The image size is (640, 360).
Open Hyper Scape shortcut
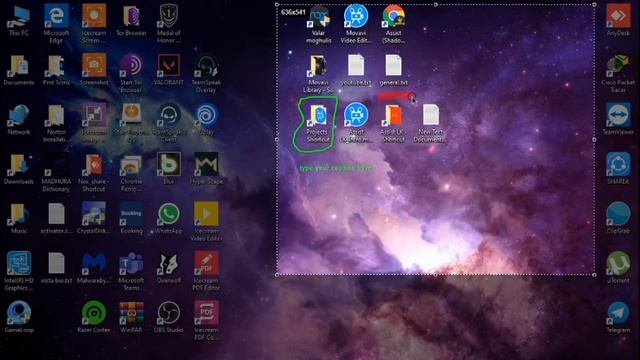(x=206, y=169)
